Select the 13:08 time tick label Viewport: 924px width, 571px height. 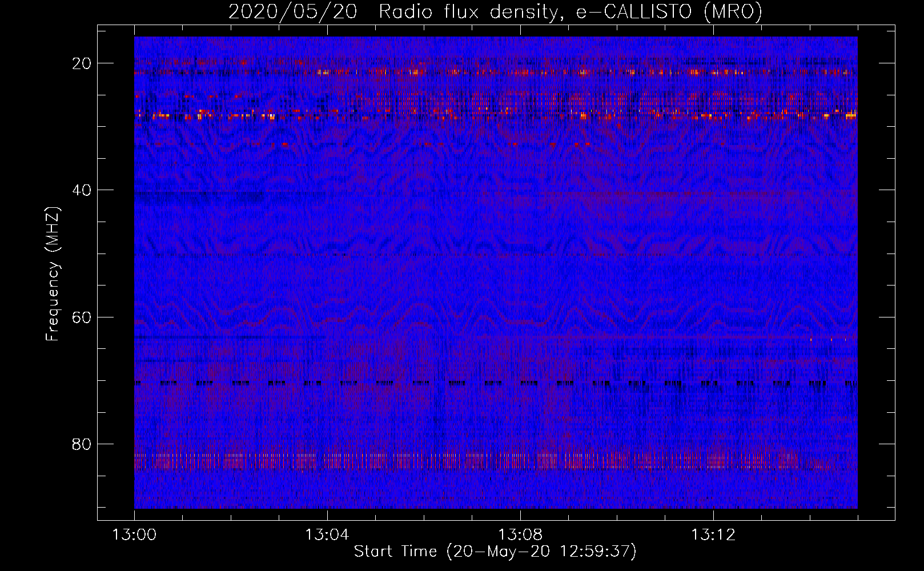pyautogui.click(x=520, y=535)
